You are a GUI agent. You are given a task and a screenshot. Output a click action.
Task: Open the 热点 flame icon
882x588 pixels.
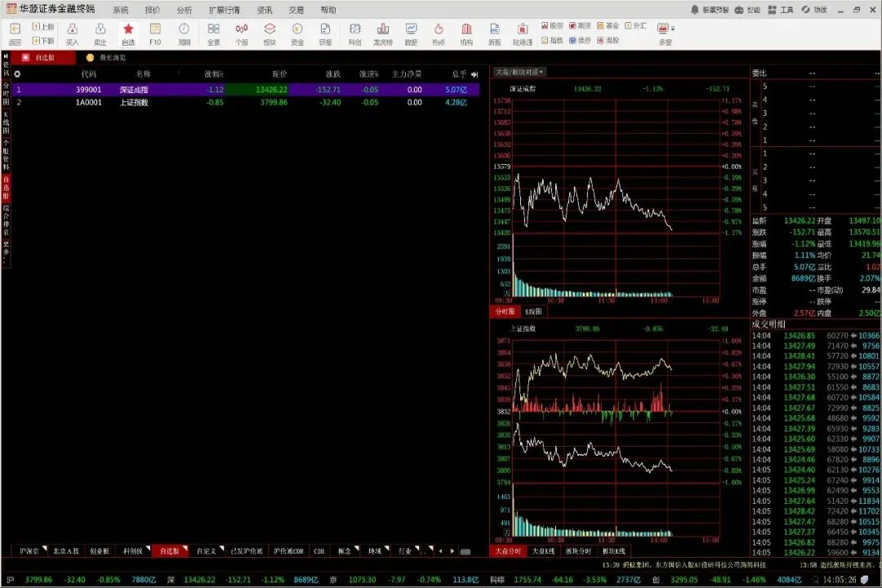tap(439, 33)
